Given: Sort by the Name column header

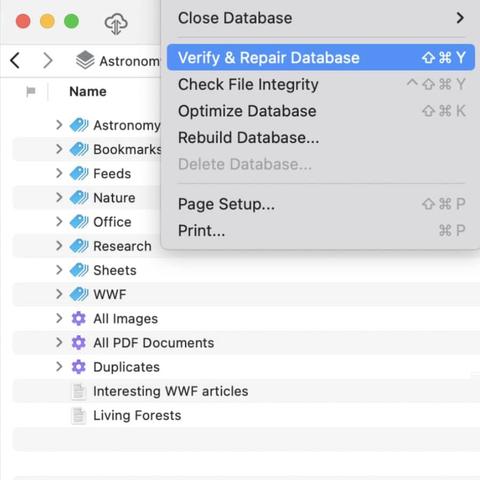Looking at the screenshot, I should click(x=88, y=91).
